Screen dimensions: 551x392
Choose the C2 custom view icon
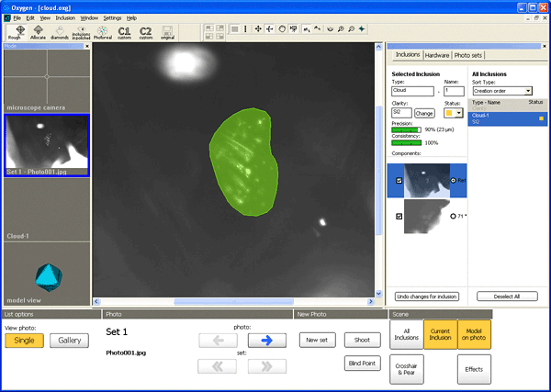145,32
